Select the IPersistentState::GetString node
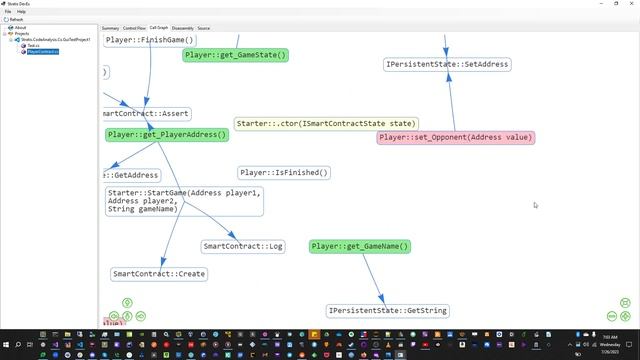Viewport: 640px width, 360px height. (388, 311)
